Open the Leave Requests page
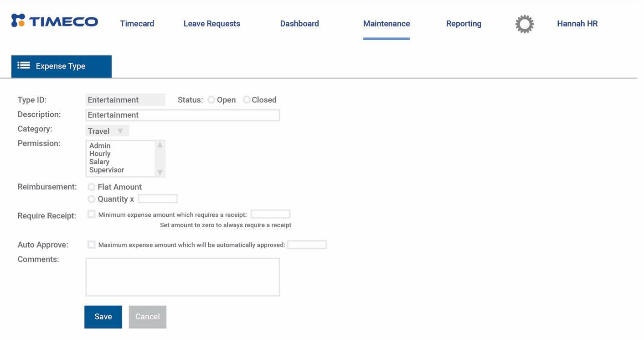Viewport: 644px width, 340px height. pyautogui.click(x=211, y=23)
